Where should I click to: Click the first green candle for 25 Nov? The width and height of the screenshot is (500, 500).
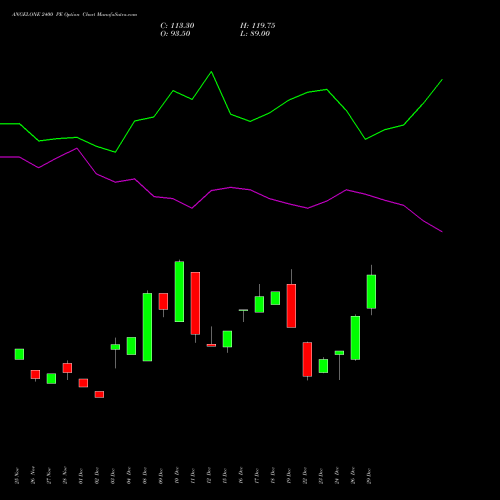19,354
